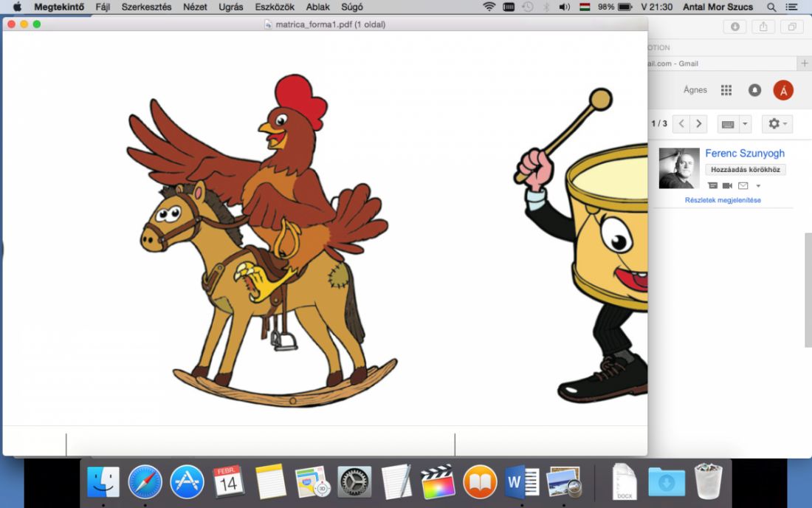Expand the Gmail settings gear dropdown
Viewport: 812px width, 508px height.
click(x=777, y=124)
